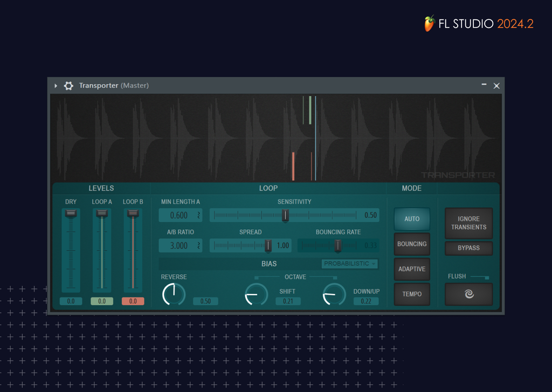Select BOUNCING mode
This screenshot has width=552, height=392.
[x=411, y=244]
